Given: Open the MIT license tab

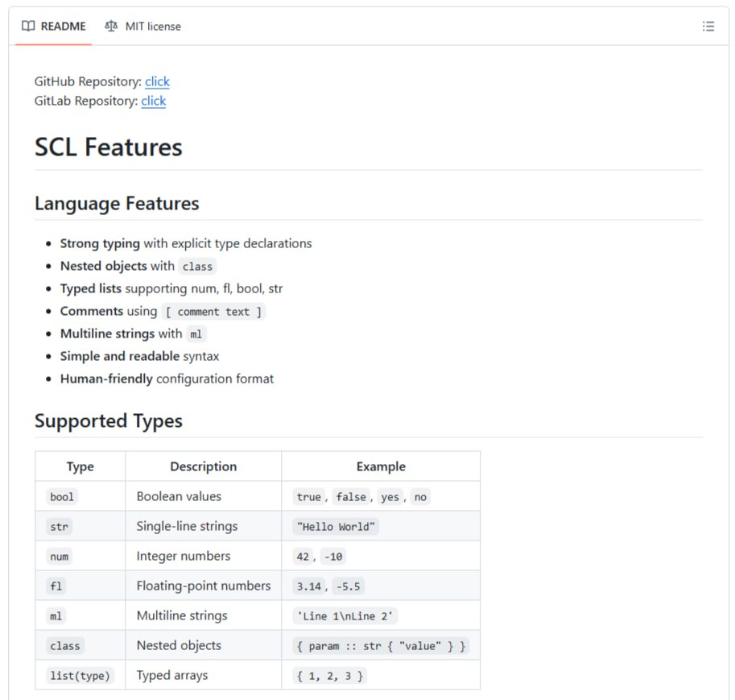Looking at the screenshot, I should (x=143, y=27).
